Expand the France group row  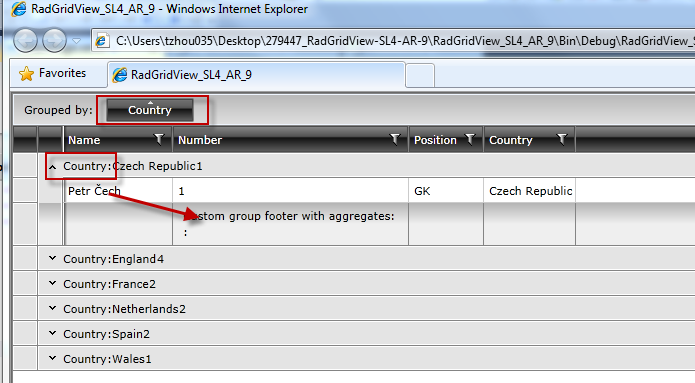[52, 283]
